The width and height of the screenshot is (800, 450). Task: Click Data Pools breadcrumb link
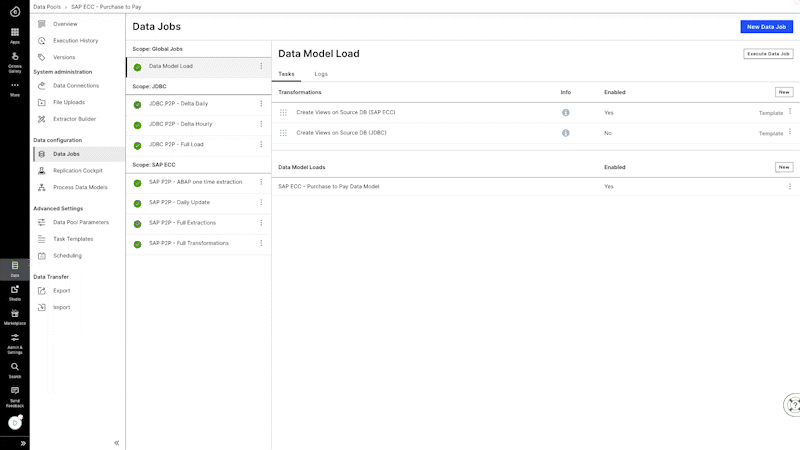(47, 7)
